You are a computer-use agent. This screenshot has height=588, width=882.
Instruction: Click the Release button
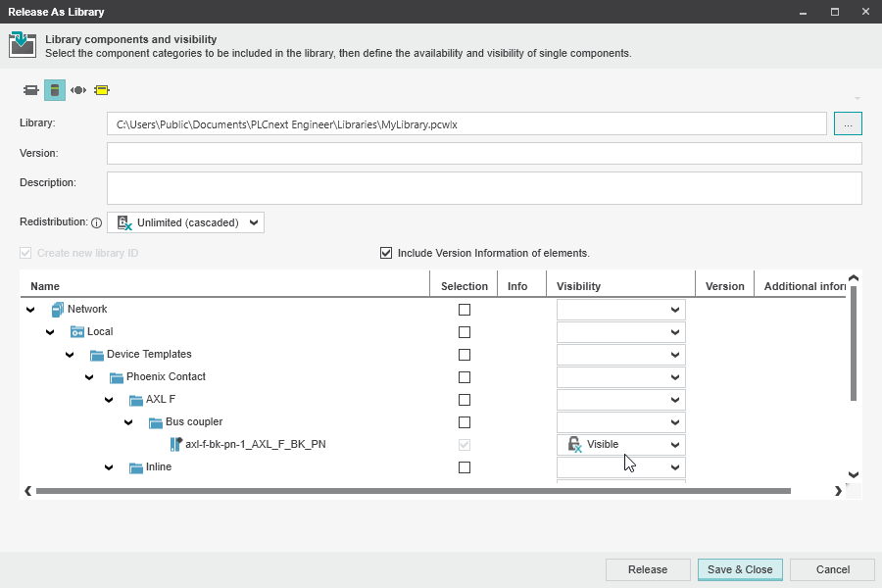pyautogui.click(x=648, y=569)
